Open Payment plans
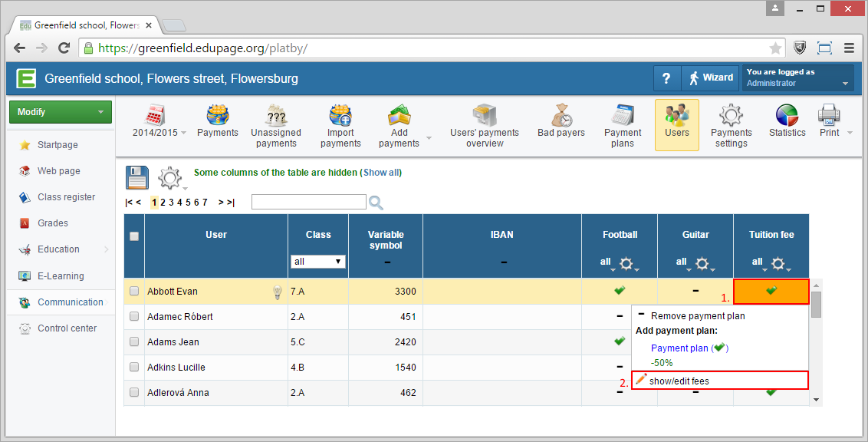This screenshot has width=868, height=442. 623,127
